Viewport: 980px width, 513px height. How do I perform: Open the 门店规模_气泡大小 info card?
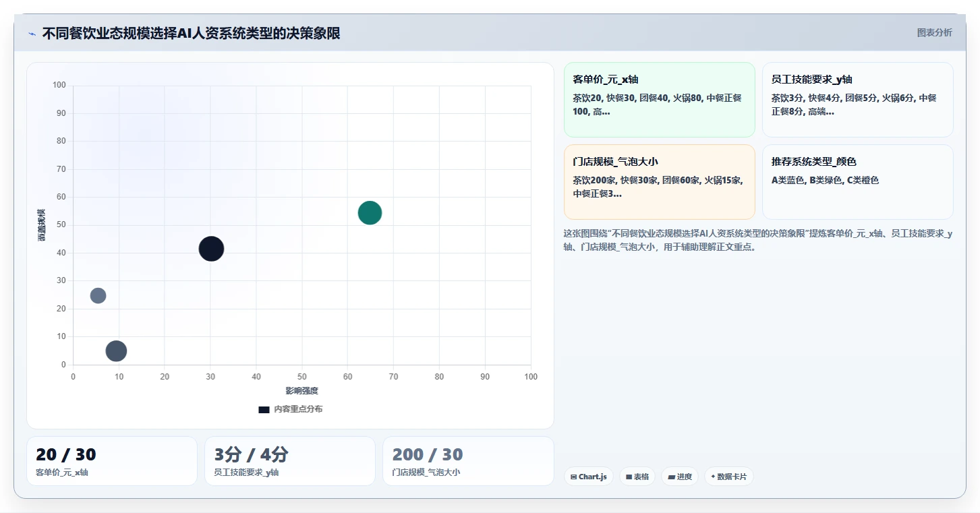click(660, 182)
